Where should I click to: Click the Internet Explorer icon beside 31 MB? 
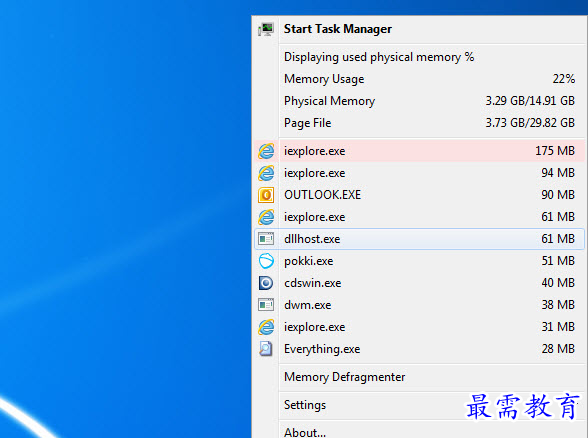(266, 327)
